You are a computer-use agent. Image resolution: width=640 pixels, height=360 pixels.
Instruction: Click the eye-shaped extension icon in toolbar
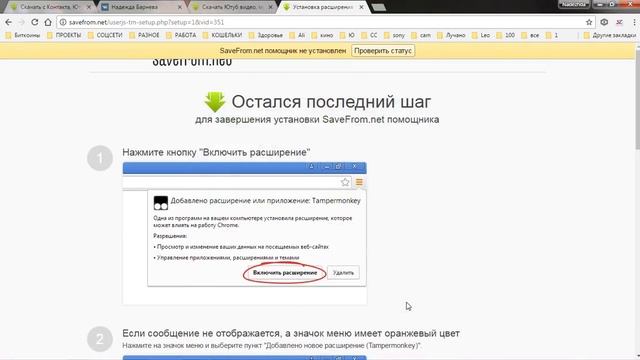604,22
